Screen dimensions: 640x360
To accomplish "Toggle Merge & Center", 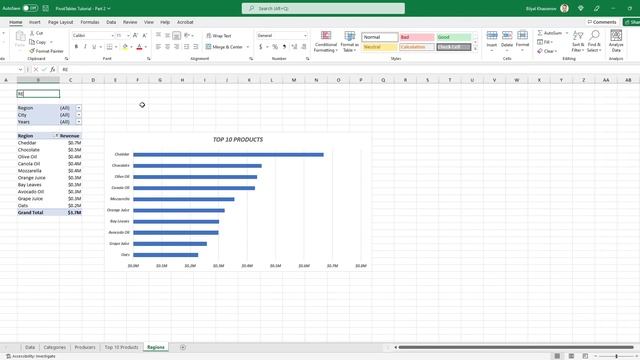I will [x=224, y=47].
